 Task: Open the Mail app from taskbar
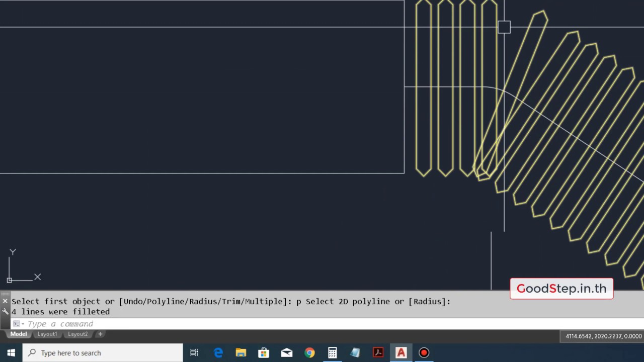click(x=287, y=353)
